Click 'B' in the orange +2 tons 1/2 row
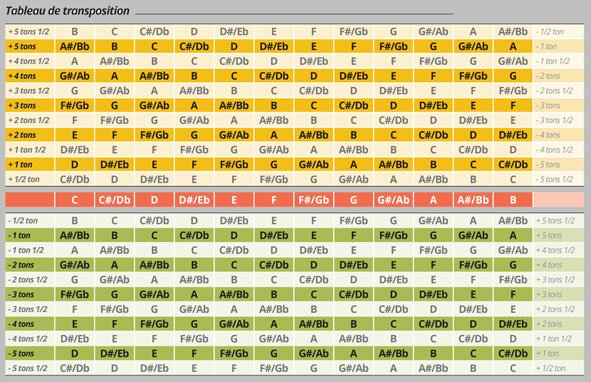This screenshot has width=591, height=382. [314, 120]
